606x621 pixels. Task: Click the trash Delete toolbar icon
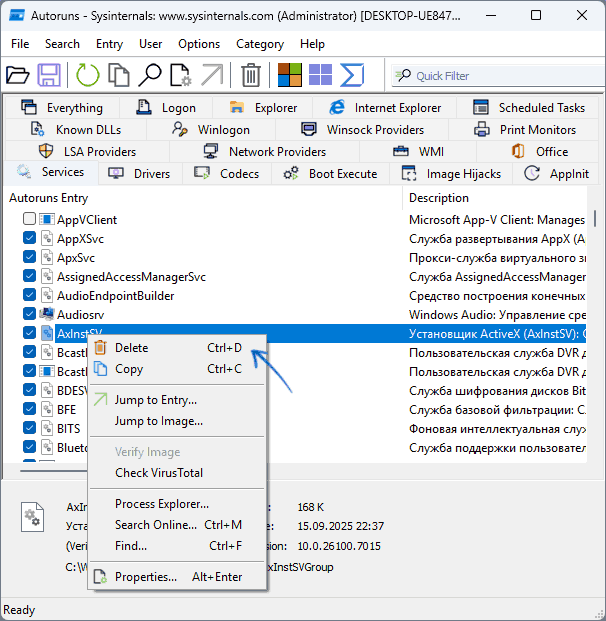pyautogui.click(x=251, y=75)
